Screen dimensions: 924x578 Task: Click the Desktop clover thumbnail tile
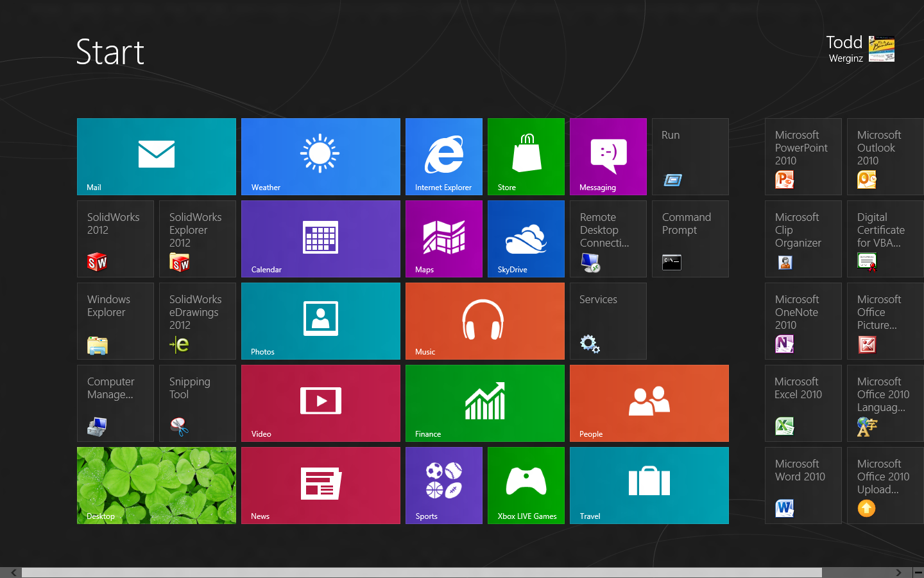click(157, 486)
